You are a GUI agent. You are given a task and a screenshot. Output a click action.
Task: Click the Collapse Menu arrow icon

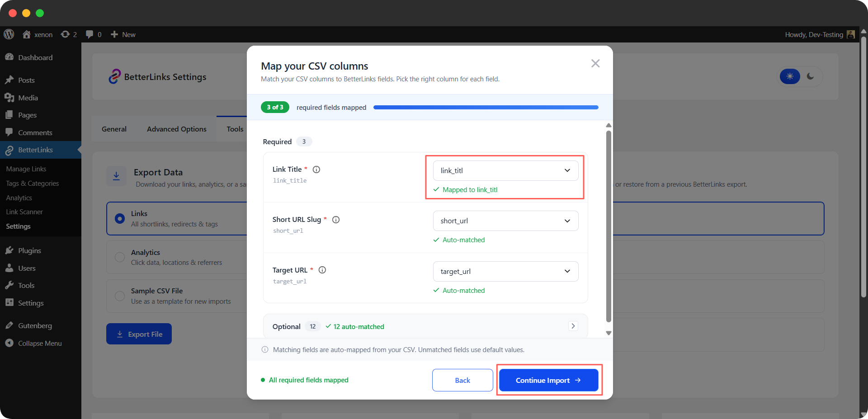tap(9, 343)
